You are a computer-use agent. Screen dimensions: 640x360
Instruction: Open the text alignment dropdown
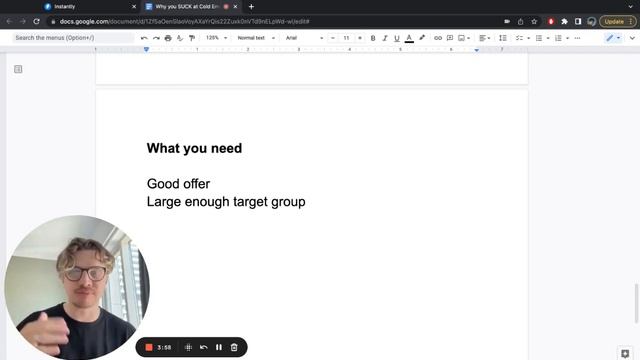point(484,38)
